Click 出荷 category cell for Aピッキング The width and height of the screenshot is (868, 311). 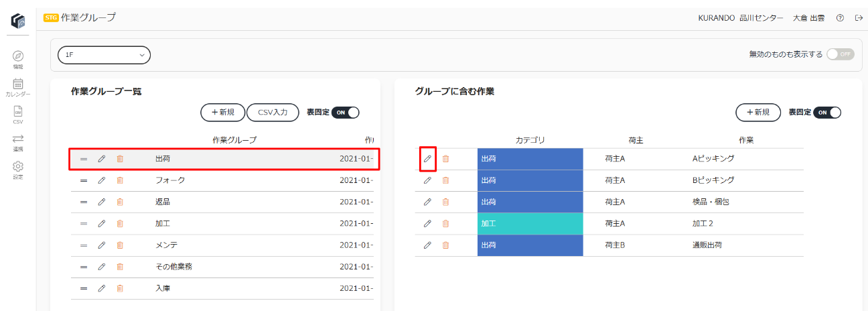[x=530, y=159]
